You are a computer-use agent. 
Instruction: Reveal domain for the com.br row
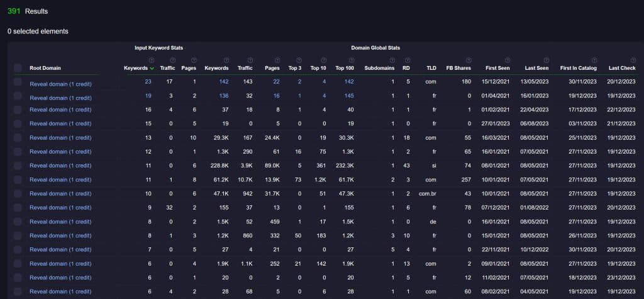pyautogui.click(x=61, y=194)
